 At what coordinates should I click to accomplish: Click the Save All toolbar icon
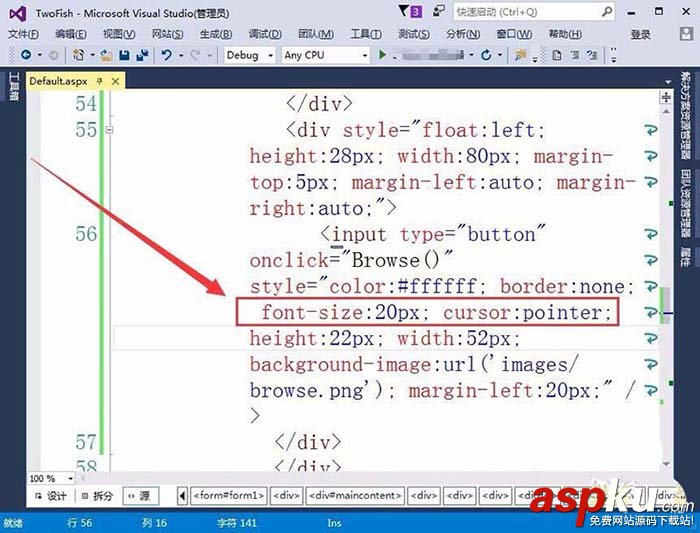[142, 55]
